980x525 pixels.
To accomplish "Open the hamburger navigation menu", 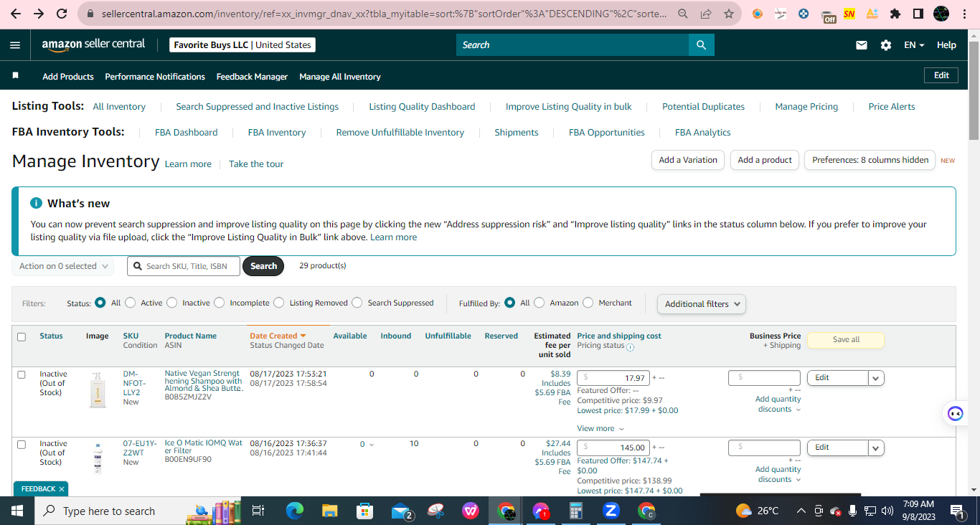I will pyautogui.click(x=15, y=45).
